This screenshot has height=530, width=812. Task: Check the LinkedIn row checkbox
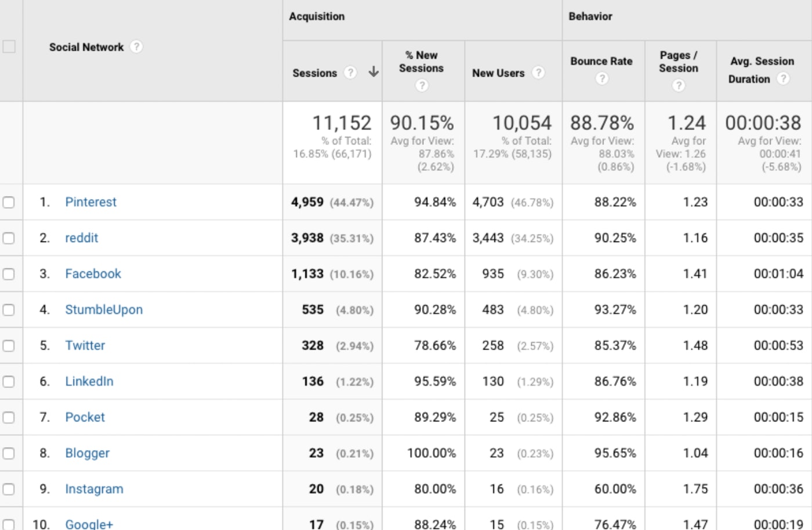click(x=8, y=382)
